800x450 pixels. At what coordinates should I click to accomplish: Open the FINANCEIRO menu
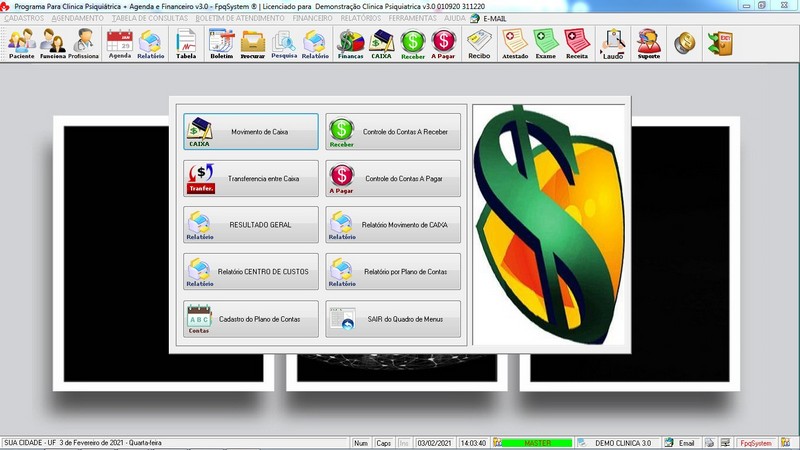pos(312,18)
